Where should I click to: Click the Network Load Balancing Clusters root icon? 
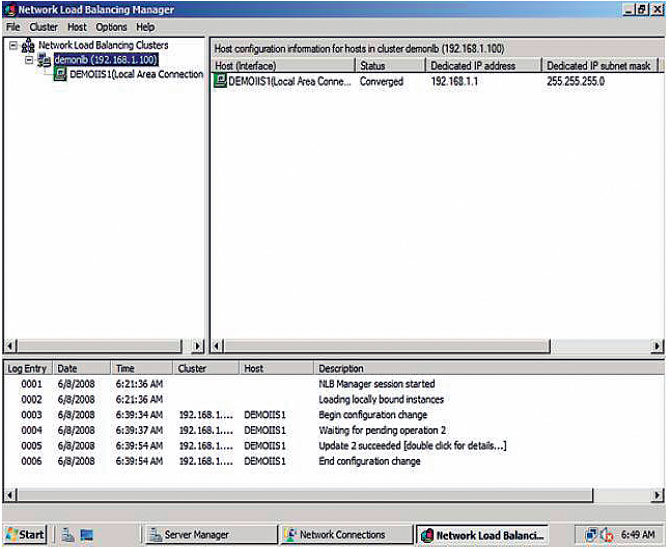click(x=27, y=46)
